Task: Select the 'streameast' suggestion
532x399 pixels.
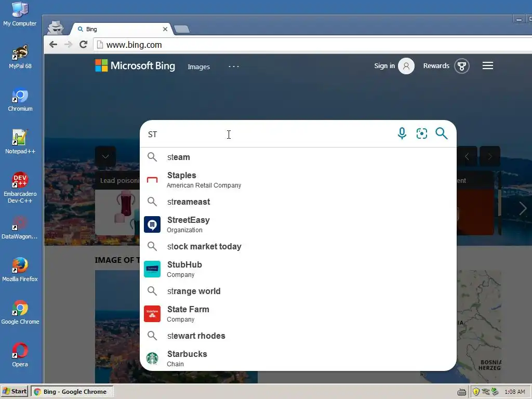Action: pos(298,202)
